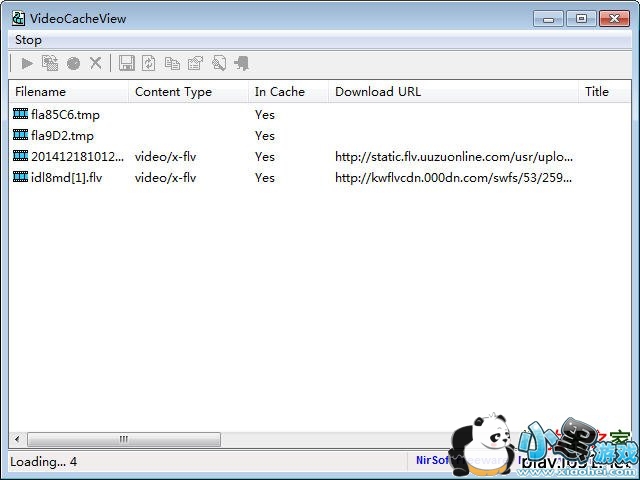Click the floppy disk Save icon
This screenshot has width=640, height=480.
click(127, 64)
